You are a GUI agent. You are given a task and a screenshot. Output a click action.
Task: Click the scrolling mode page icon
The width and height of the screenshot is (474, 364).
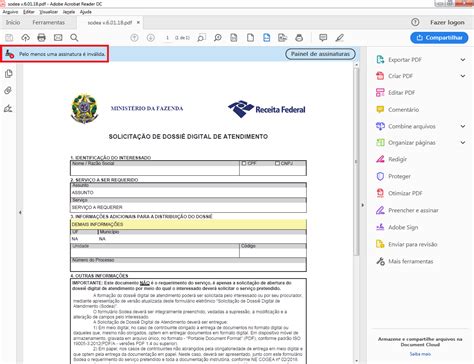point(234,38)
